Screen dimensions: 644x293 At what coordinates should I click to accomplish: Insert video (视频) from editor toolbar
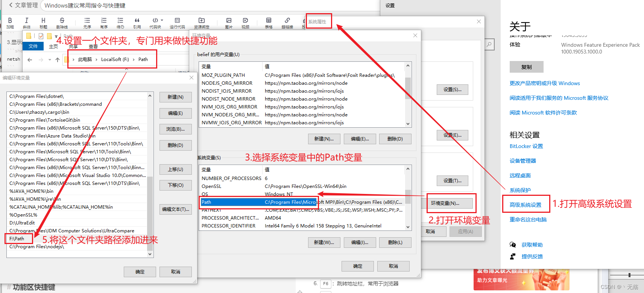click(245, 23)
